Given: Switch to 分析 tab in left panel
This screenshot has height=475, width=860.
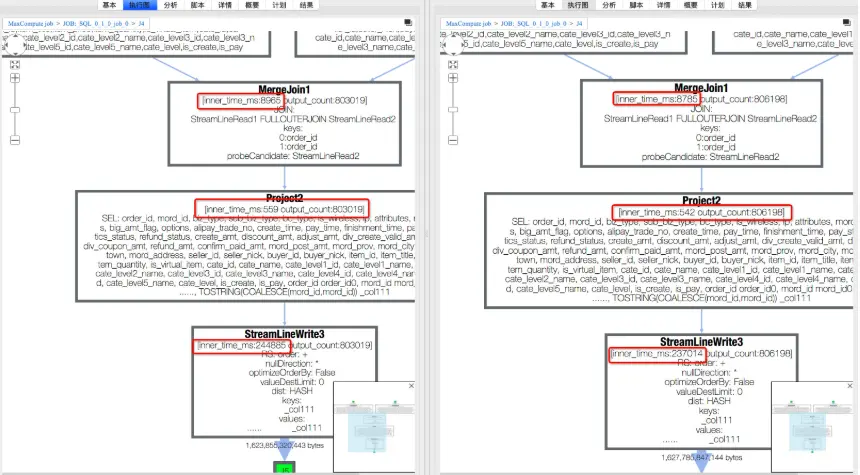Looking at the screenshot, I should tap(171, 5).
